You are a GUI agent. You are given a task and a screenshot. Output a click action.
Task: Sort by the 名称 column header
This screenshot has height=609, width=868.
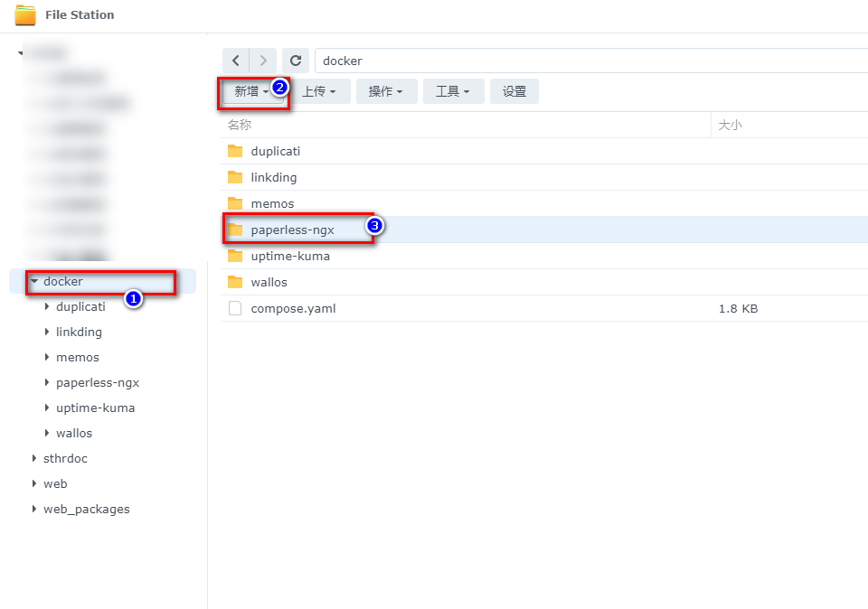coord(240,125)
